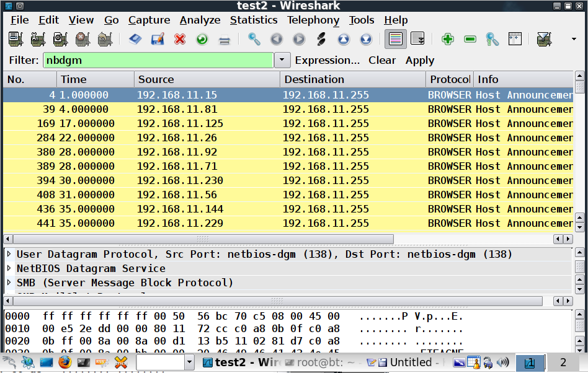The height and width of the screenshot is (373, 588).
Task: Open the File menu
Action: point(19,20)
